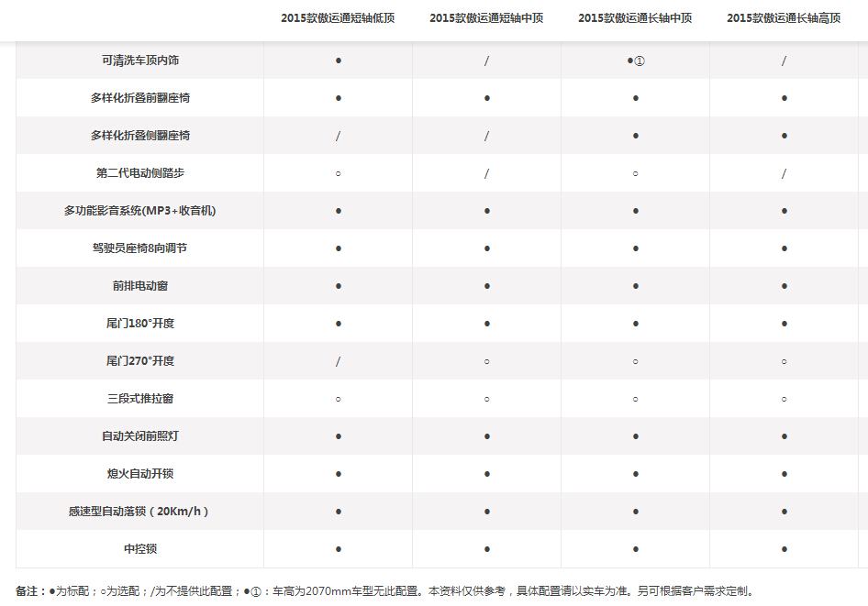Select the 三段式推拉窗 circle under 长轴高顶
The width and height of the screenshot is (868, 606).
tap(784, 399)
